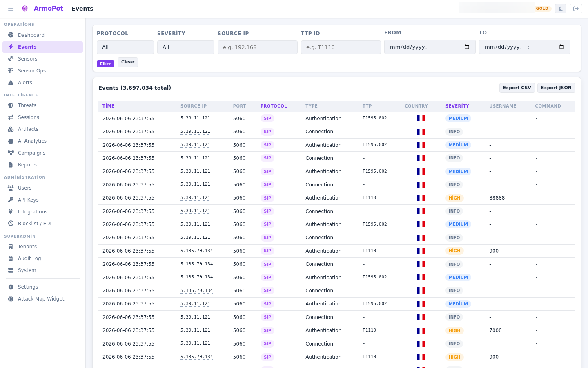Open Threats in the sidebar
Viewport: 588px width, 368px height.
(42, 105)
